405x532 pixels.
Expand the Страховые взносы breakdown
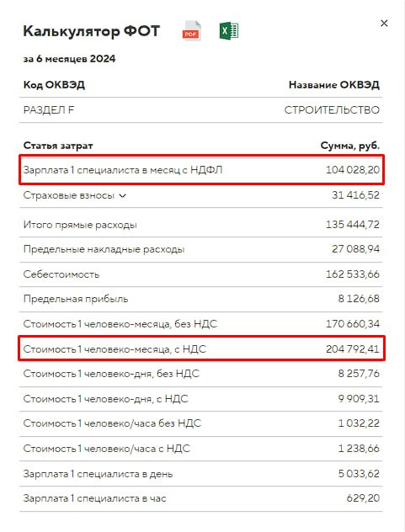[123, 196]
